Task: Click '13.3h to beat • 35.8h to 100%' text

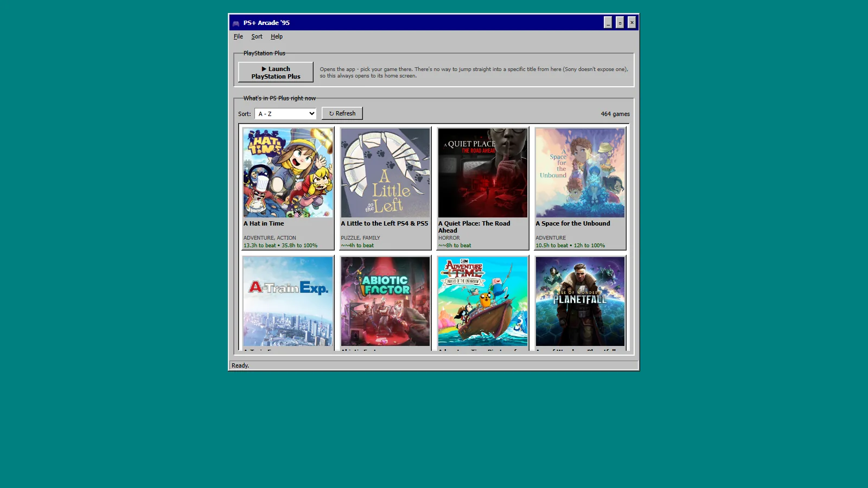Action: (x=280, y=246)
